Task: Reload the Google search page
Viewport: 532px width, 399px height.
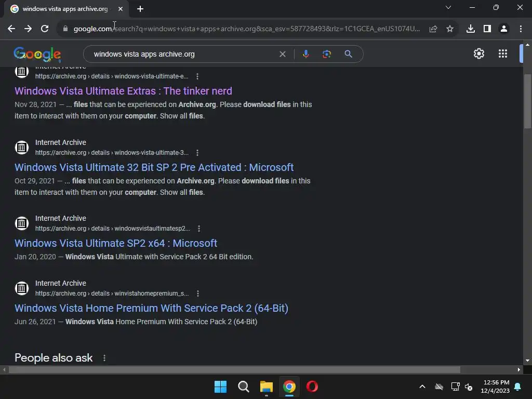Action: 45,29
